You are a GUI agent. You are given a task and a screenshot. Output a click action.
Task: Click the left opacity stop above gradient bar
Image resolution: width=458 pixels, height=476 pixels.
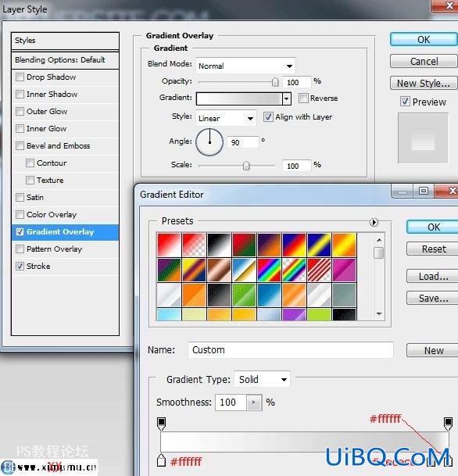[162, 424]
